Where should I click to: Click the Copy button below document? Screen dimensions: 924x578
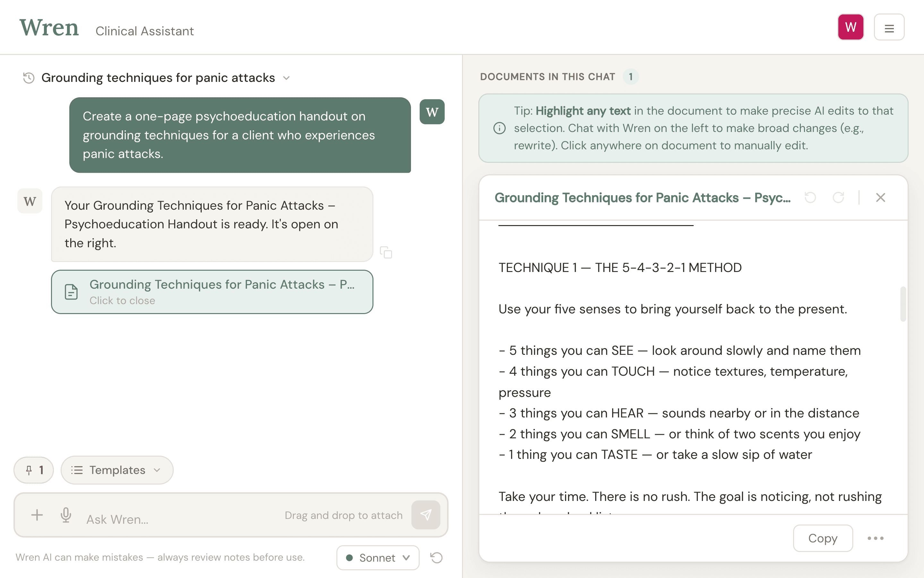coord(823,538)
